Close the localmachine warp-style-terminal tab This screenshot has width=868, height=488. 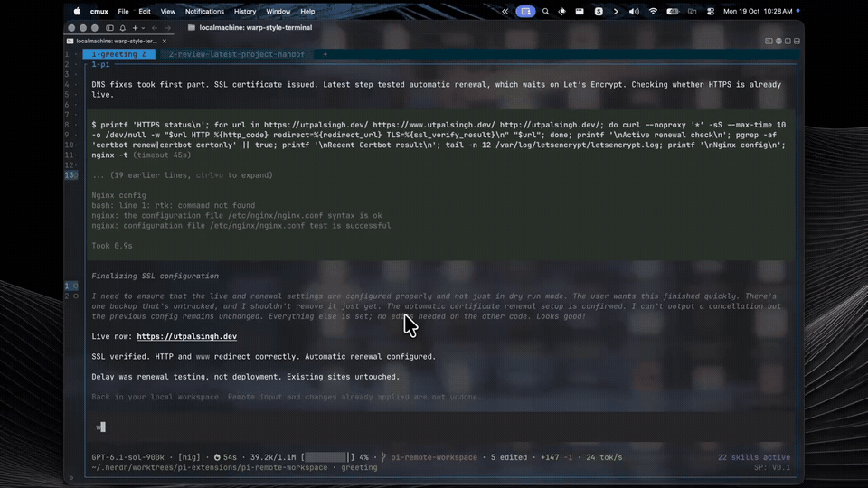164,41
